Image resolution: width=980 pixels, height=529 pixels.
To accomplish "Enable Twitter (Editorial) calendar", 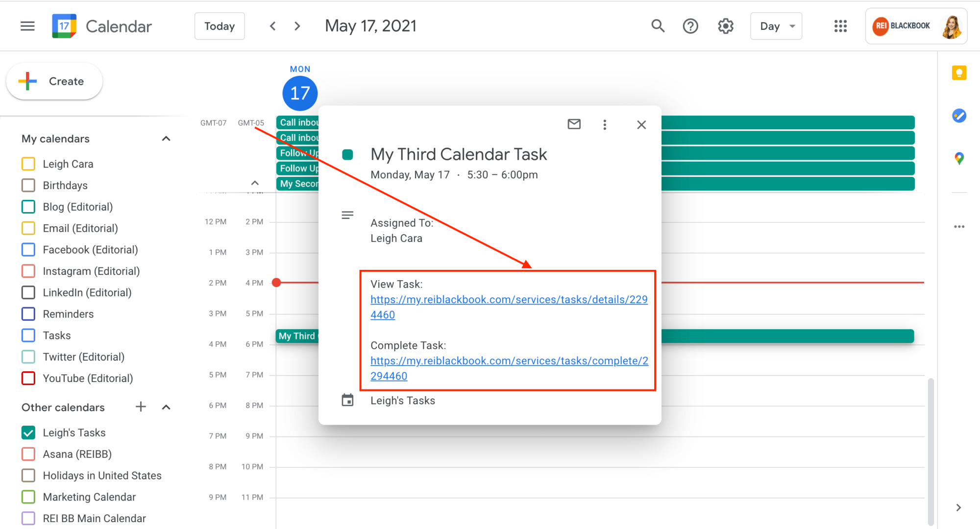I will point(28,357).
